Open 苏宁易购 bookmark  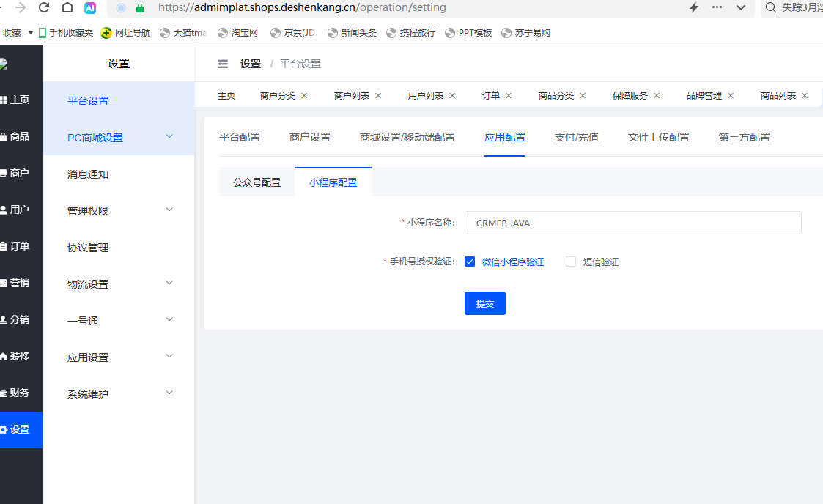pos(526,33)
